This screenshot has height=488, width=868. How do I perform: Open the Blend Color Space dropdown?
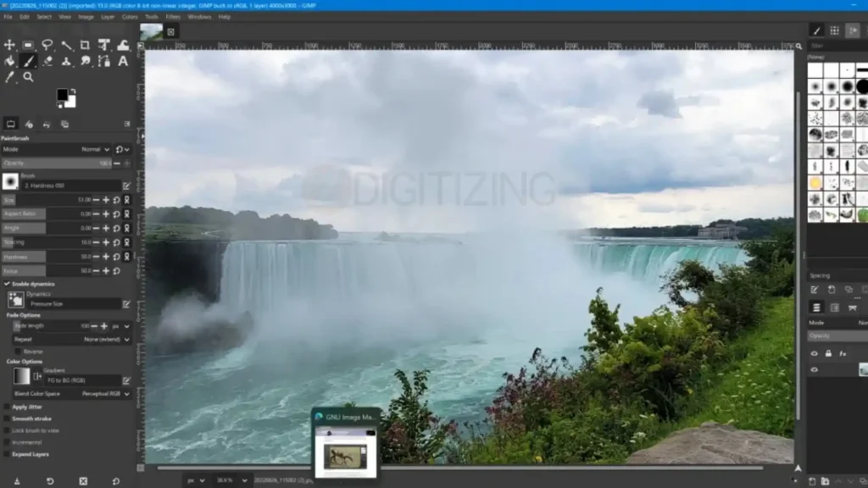point(72,394)
